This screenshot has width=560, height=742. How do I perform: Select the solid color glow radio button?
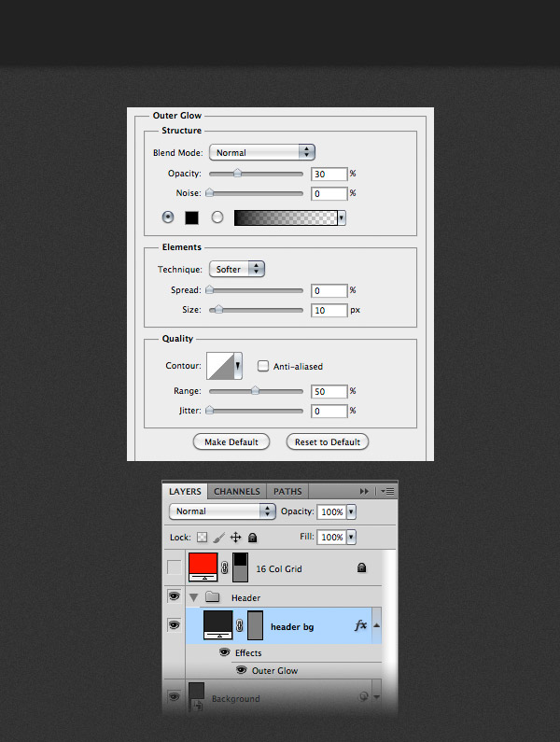coord(168,217)
